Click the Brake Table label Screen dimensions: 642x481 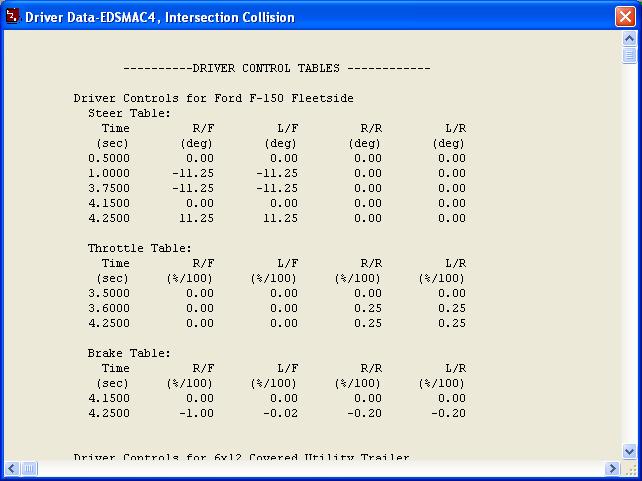click(x=129, y=353)
